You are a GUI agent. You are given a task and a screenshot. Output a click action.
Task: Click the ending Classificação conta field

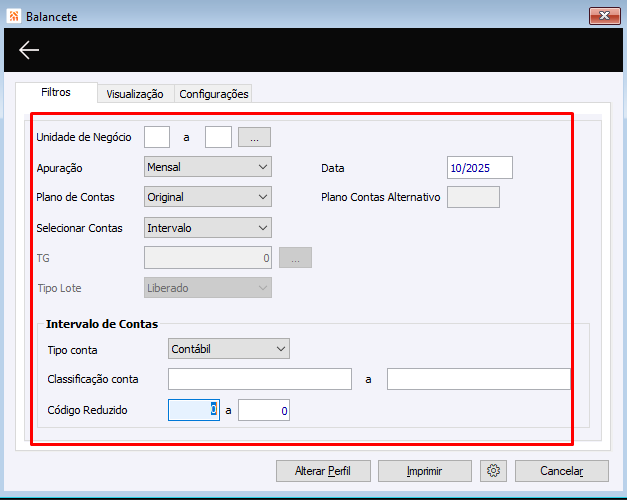(x=479, y=379)
